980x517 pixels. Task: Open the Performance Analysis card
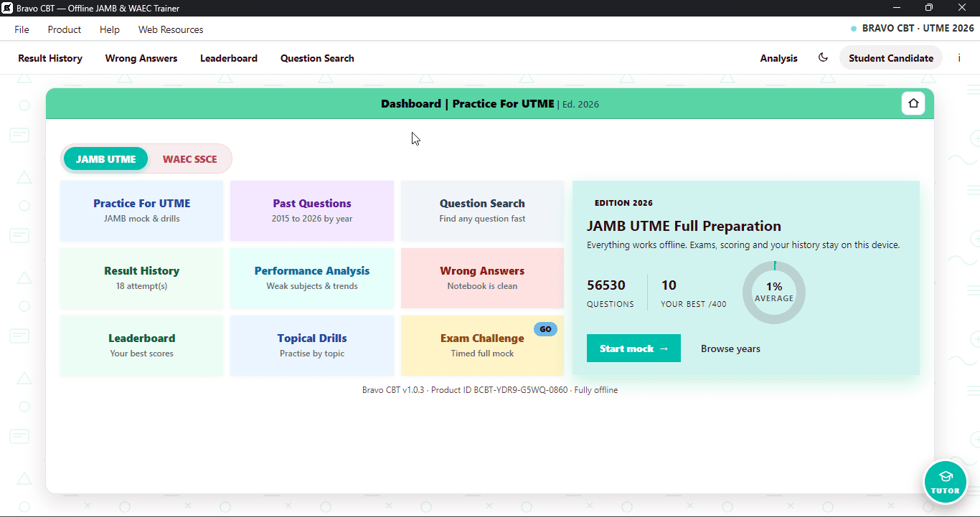coord(312,278)
